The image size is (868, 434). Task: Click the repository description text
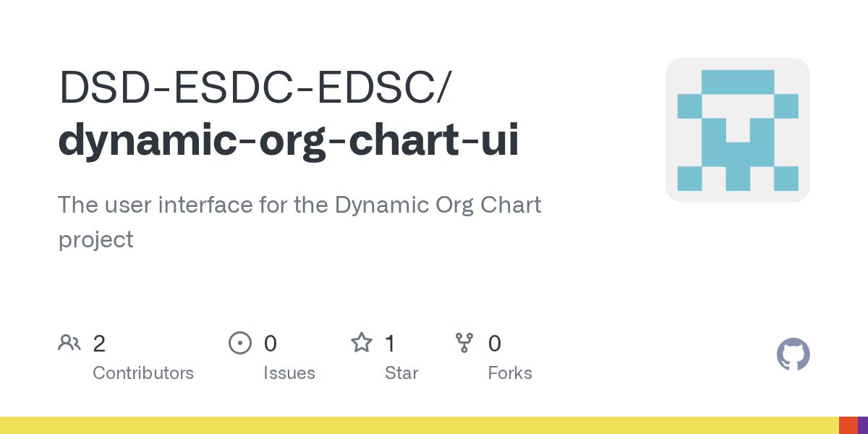(299, 222)
